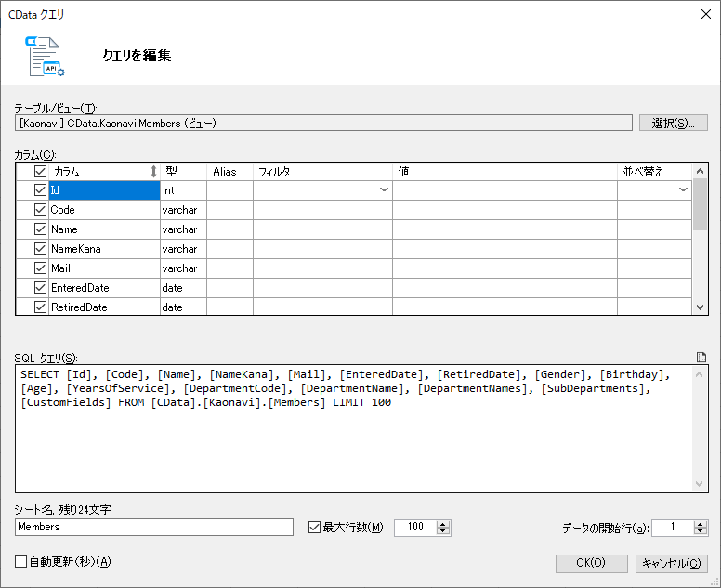Click the dialog resize grip corner
The width and height of the screenshot is (721, 588).
pyautogui.click(x=714, y=582)
